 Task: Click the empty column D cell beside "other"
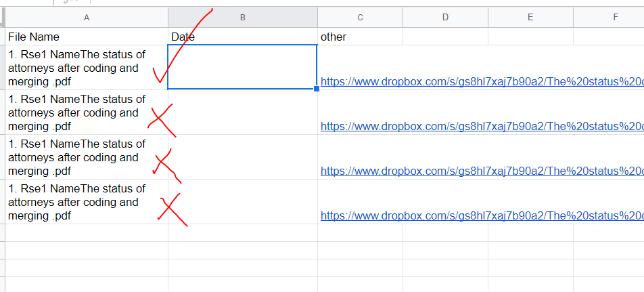(445, 37)
